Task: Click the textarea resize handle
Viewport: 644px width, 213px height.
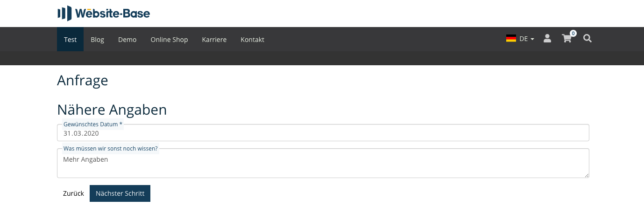Action: tap(587, 175)
